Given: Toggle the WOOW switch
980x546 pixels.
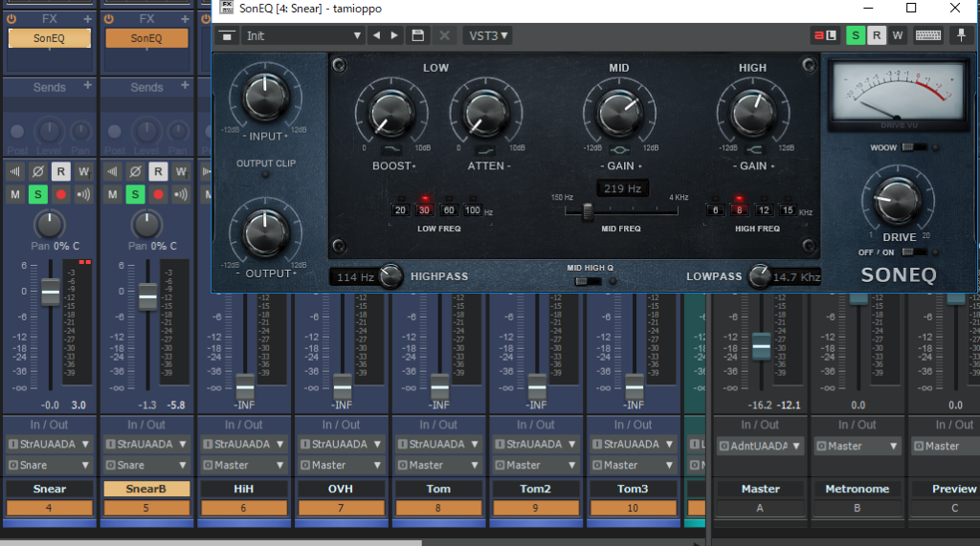Looking at the screenshot, I should click(913, 147).
